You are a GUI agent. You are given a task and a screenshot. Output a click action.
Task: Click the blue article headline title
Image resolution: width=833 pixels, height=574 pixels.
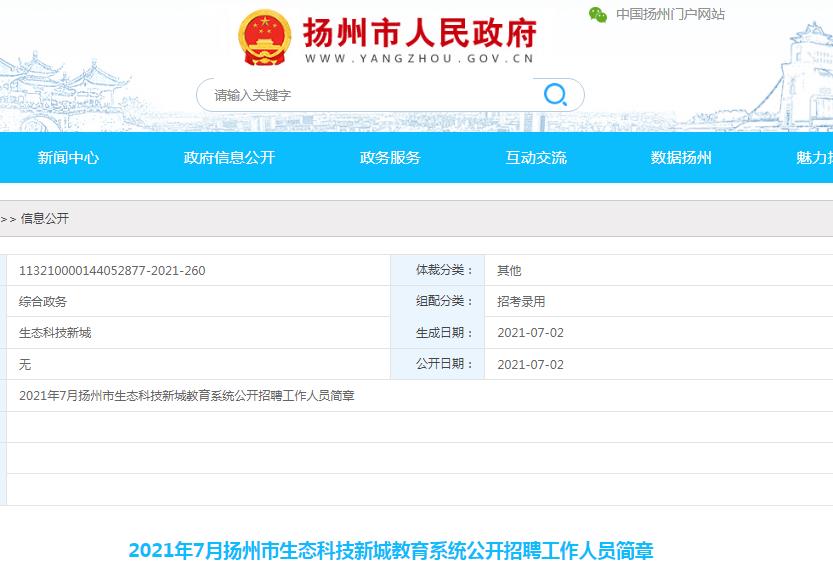click(391, 551)
